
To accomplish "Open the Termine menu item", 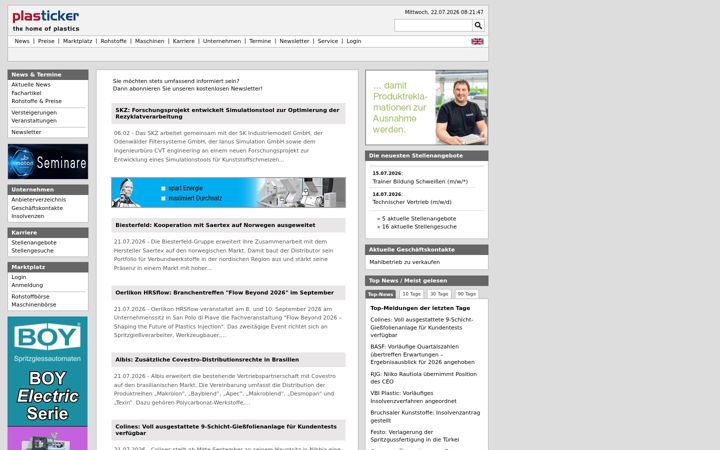I will [x=260, y=41].
